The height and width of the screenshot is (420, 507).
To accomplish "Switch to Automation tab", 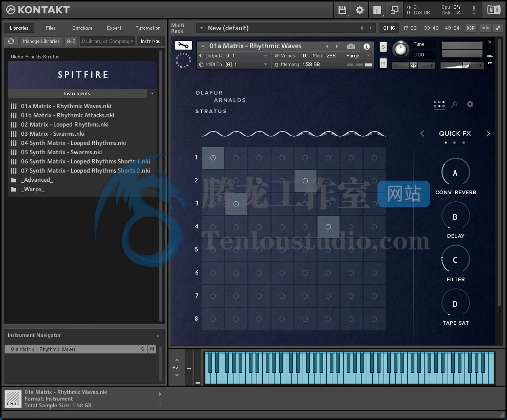I will [x=148, y=28].
